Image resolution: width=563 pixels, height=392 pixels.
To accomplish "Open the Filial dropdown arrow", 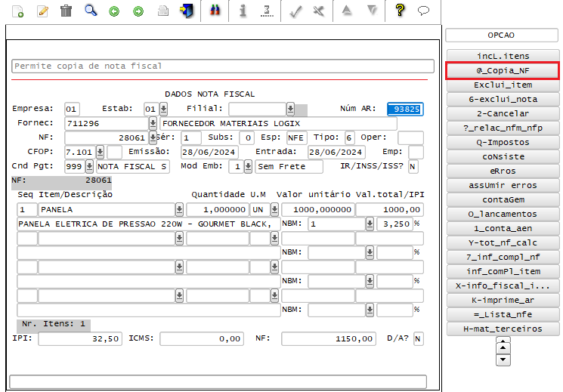I will click(x=290, y=109).
